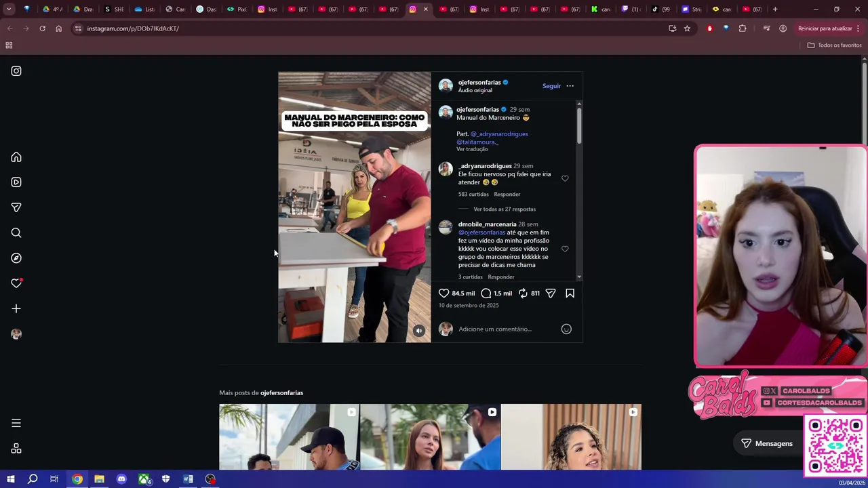Open ojefersonfarias profile from post header

point(479,83)
